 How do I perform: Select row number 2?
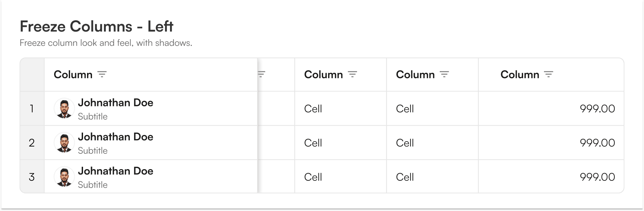pos(32,143)
